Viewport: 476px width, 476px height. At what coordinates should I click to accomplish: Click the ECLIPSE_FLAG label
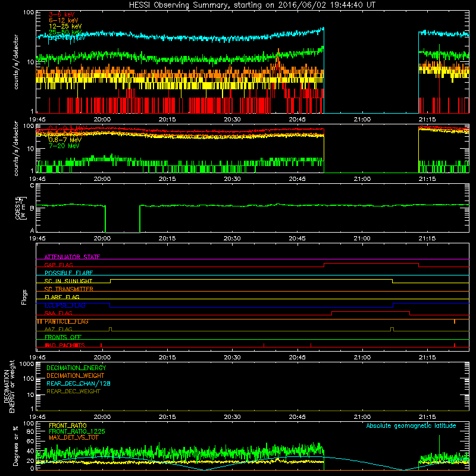click(x=65, y=305)
